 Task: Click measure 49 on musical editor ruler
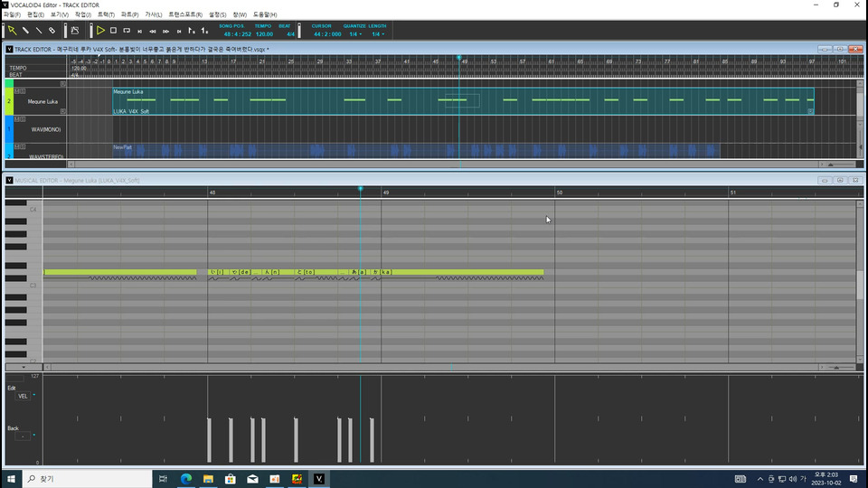pos(386,192)
